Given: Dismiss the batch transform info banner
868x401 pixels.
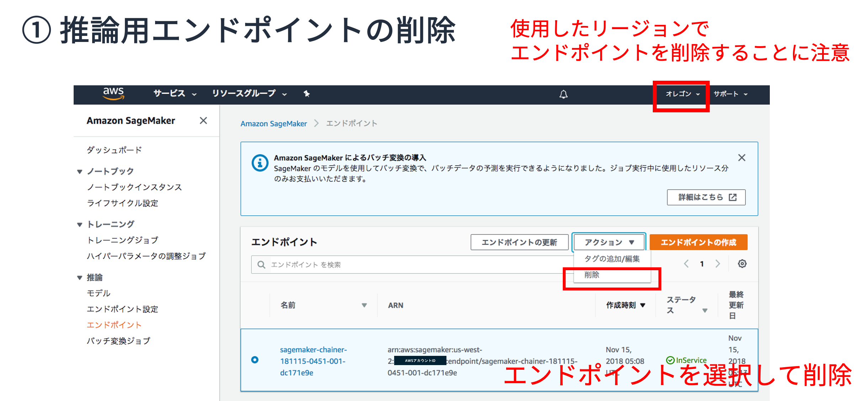Looking at the screenshot, I should pos(741,157).
